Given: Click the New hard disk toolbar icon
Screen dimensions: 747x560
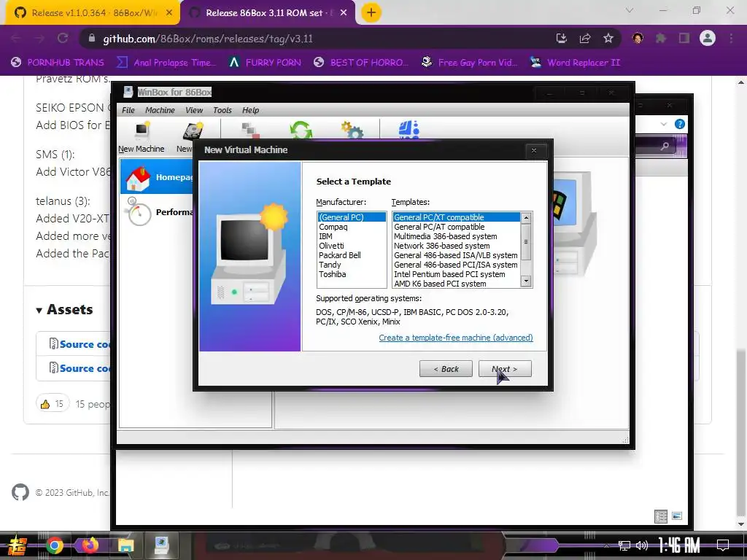Looking at the screenshot, I should coord(193,131).
